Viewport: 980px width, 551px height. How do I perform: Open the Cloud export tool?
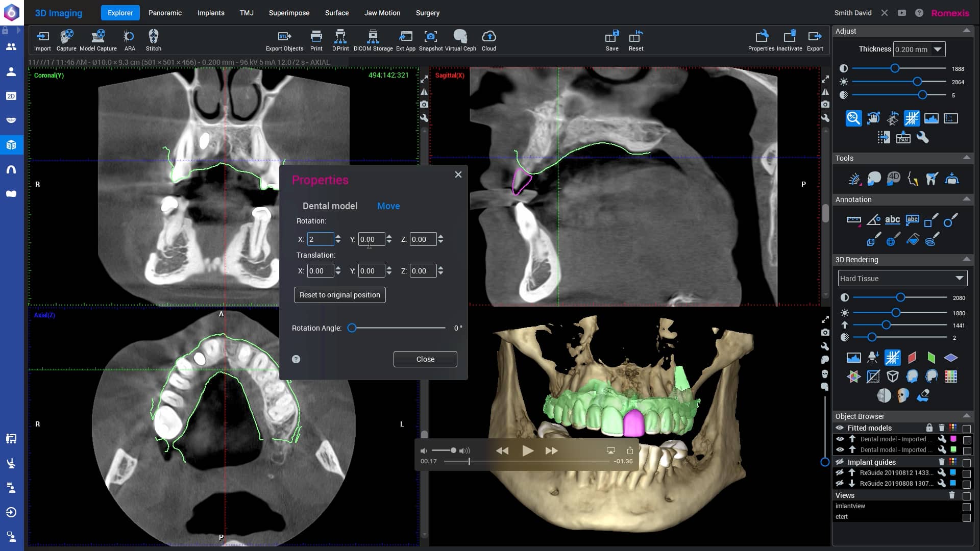click(x=488, y=40)
